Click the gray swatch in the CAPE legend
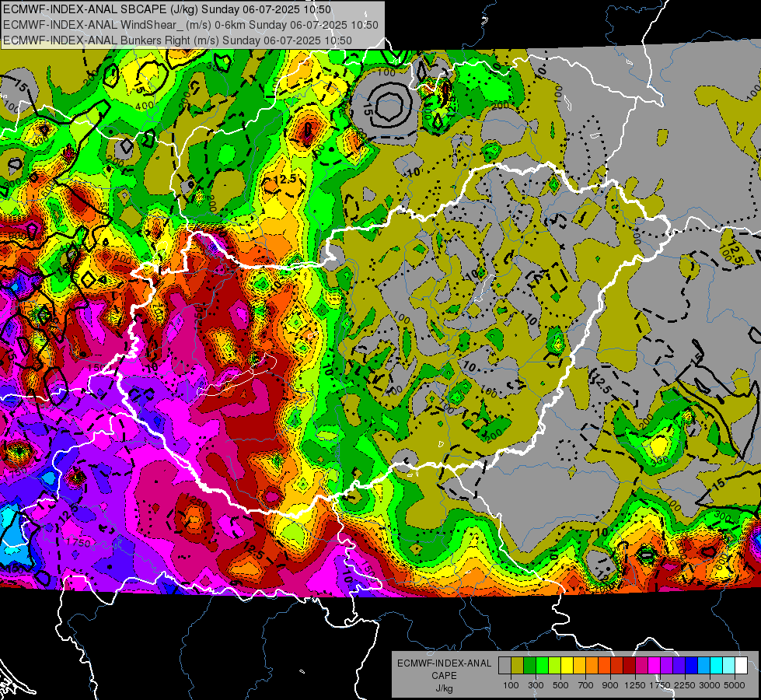 tap(504, 666)
